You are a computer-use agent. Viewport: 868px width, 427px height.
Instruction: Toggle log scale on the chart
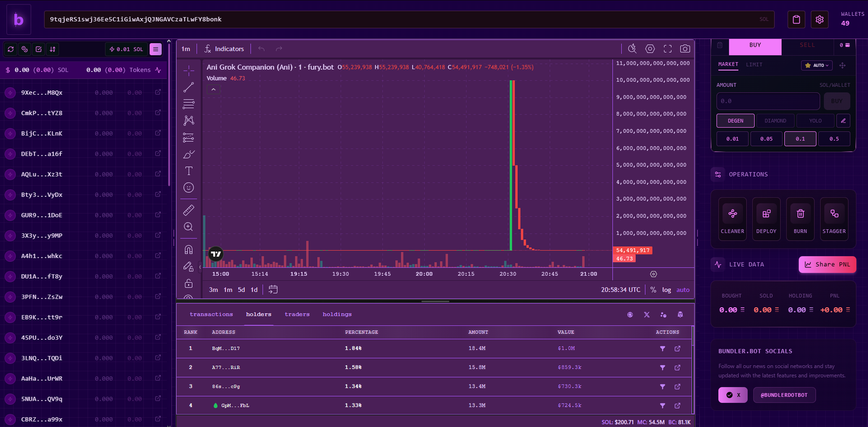pyautogui.click(x=666, y=290)
